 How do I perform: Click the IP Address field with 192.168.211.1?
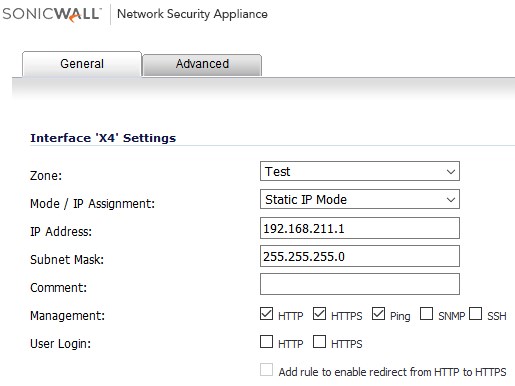coord(360,228)
